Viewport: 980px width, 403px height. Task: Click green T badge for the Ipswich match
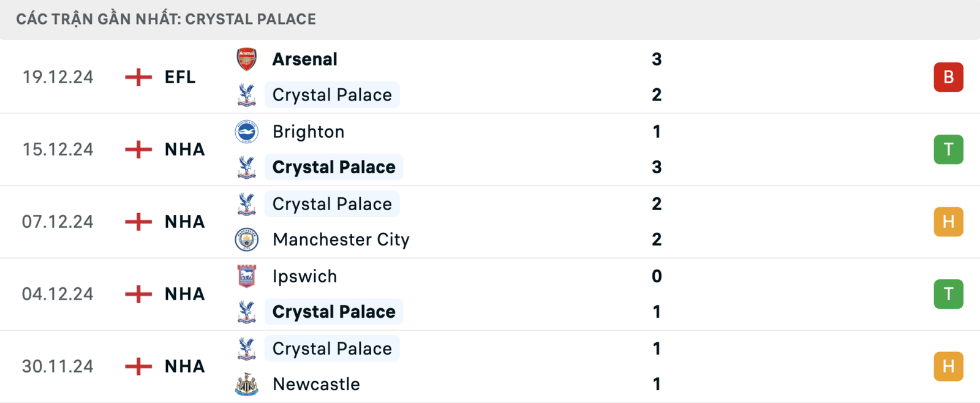click(948, 294)
